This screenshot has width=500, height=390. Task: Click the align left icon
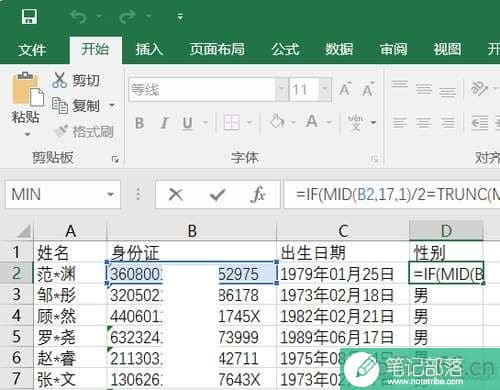pos(400,123)
